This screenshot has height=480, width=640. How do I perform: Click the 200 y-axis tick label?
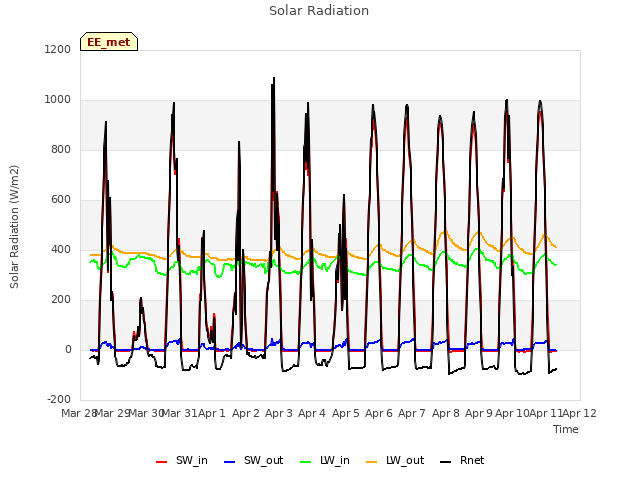(x=61, y=300)
